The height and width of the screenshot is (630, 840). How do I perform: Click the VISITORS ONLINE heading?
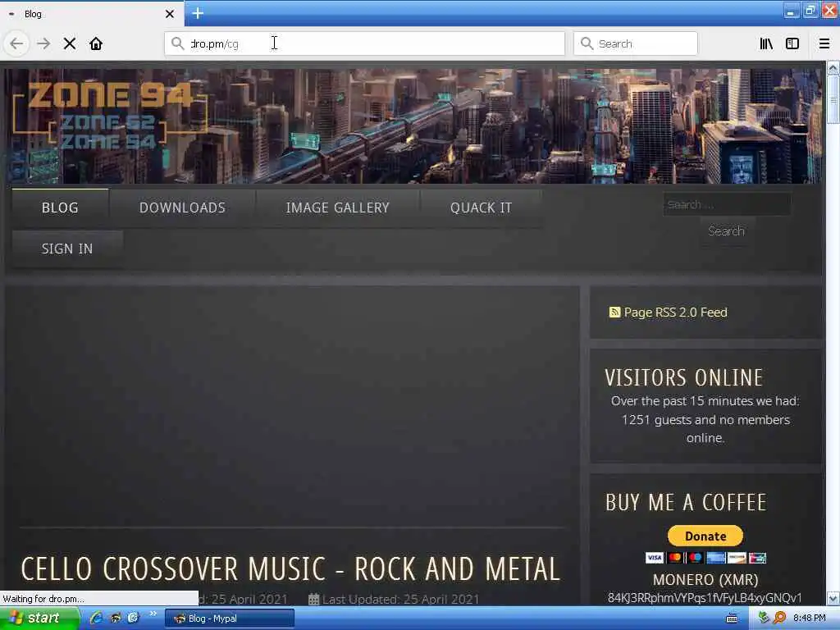683,377
